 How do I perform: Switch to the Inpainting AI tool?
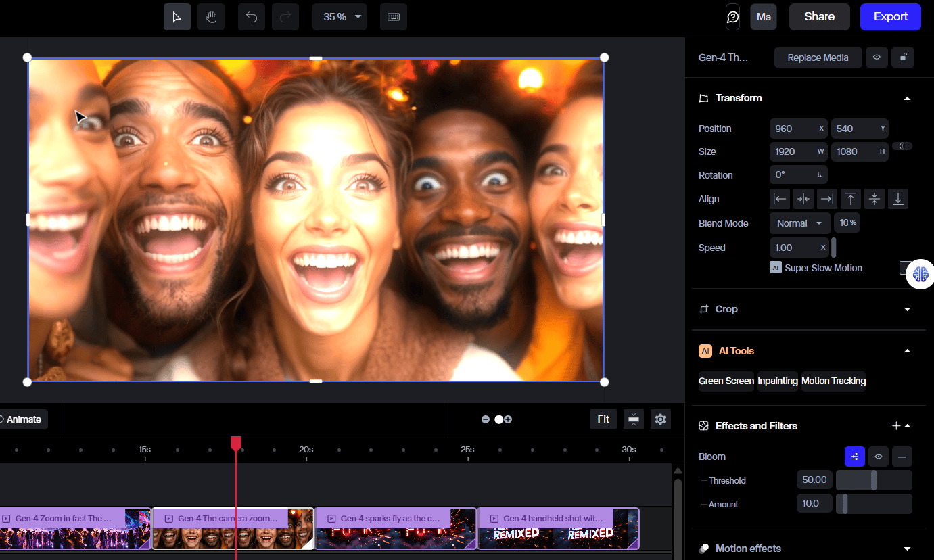pos(777,381)
